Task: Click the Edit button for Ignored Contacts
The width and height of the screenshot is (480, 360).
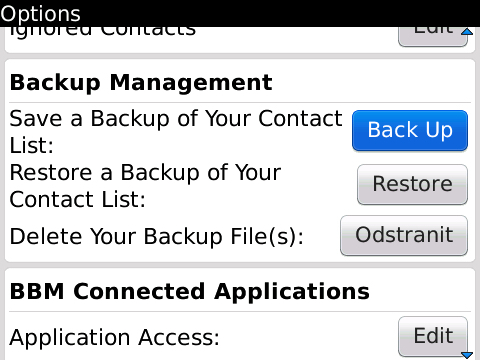Action: coord(433,36)
